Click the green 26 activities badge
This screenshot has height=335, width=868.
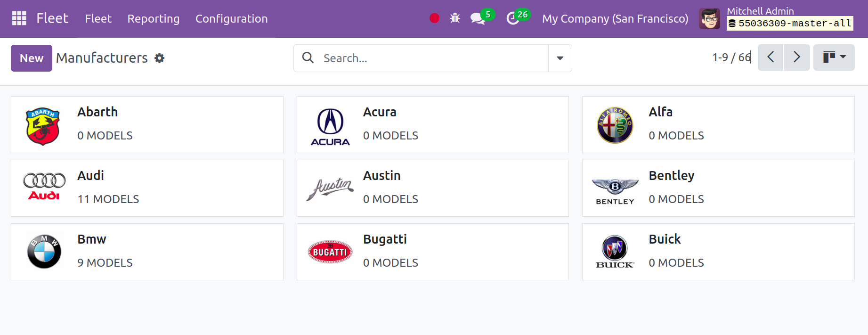pos(523,15)
